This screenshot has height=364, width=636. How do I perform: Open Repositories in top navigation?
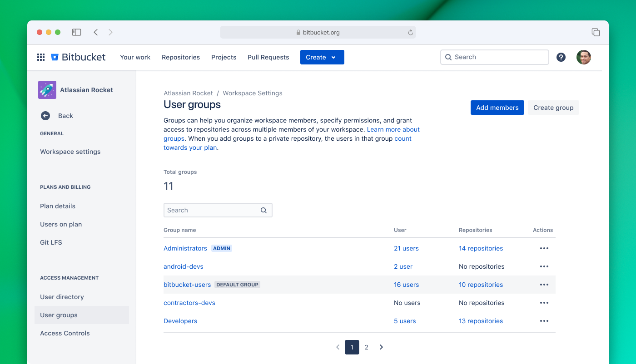181,57
